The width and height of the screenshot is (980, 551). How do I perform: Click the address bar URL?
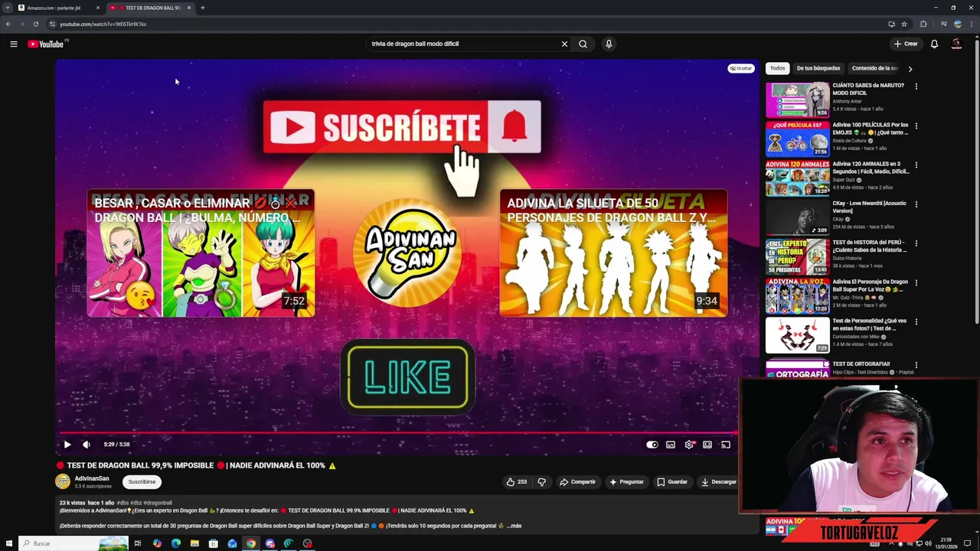coord(103,24)
